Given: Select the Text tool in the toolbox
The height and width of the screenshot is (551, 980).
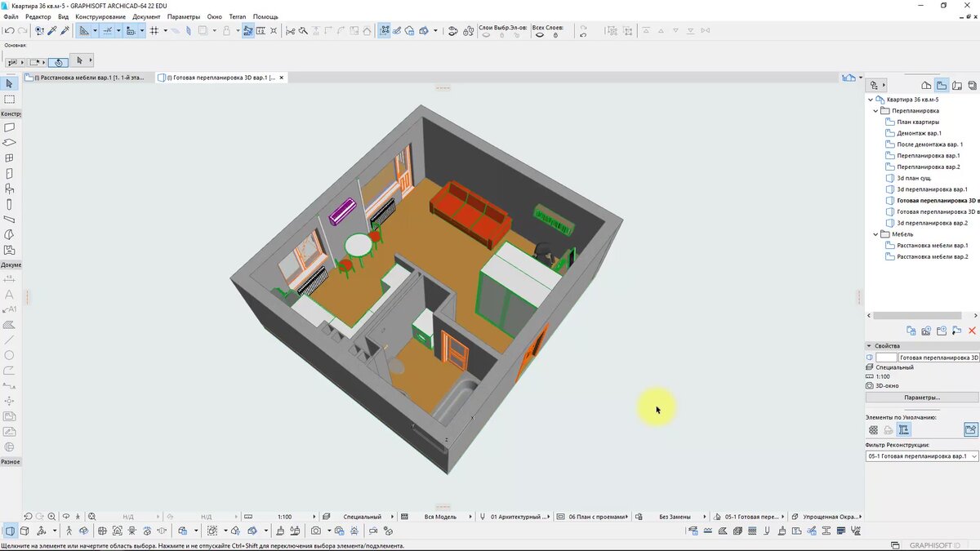Looking at the screenshot, I should point(9,294).
